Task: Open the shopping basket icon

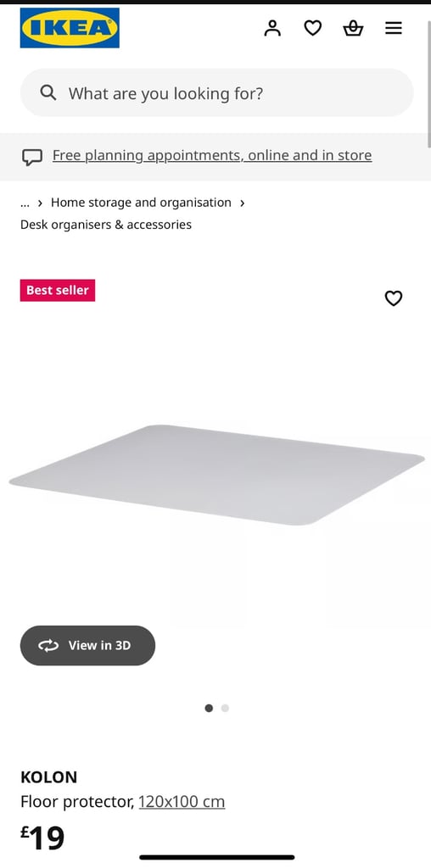Action: click(353, 28)
